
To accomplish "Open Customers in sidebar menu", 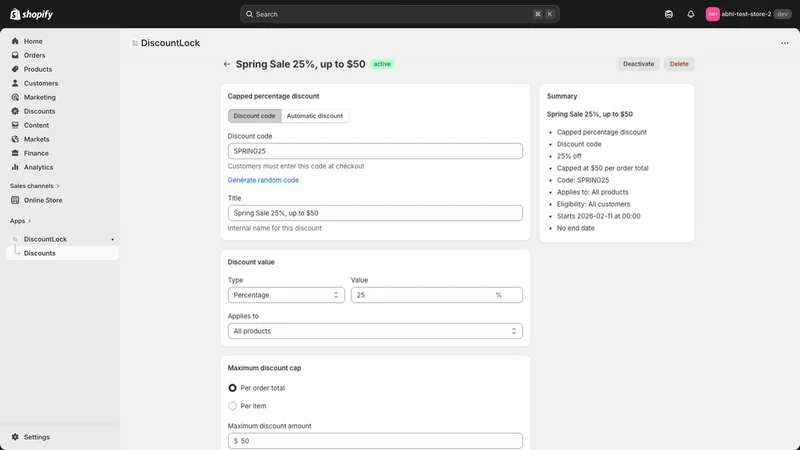I will (x=41, y=83).
